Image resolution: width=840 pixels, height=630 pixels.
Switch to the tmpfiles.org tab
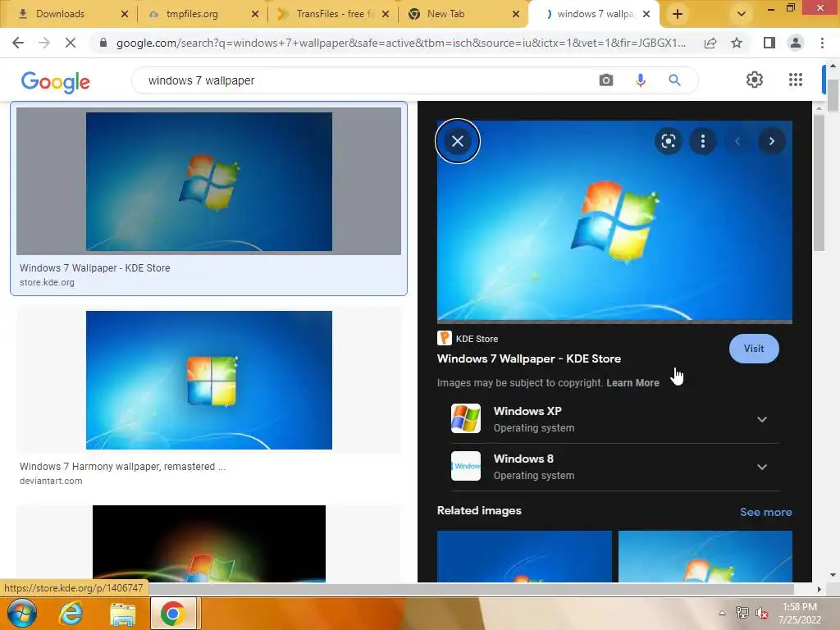click(192, 14)
